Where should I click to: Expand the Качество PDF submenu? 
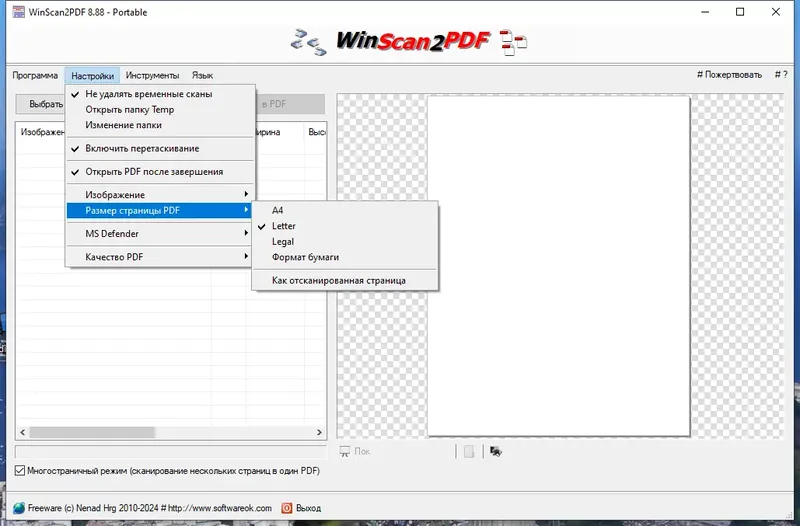(x=160, y=257)
